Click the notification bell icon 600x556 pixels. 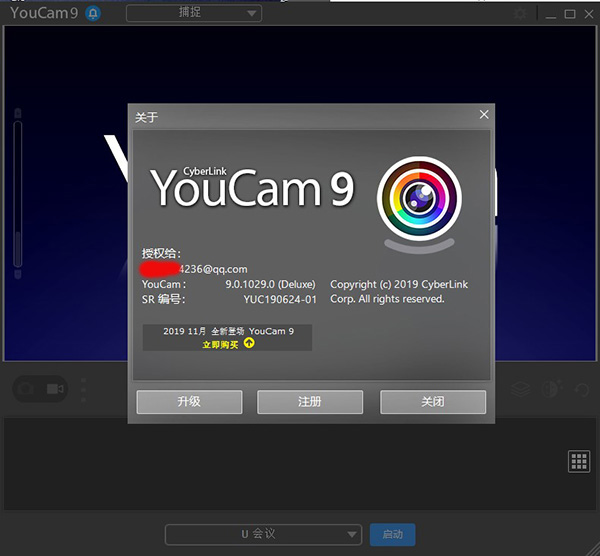pos(93,13)
